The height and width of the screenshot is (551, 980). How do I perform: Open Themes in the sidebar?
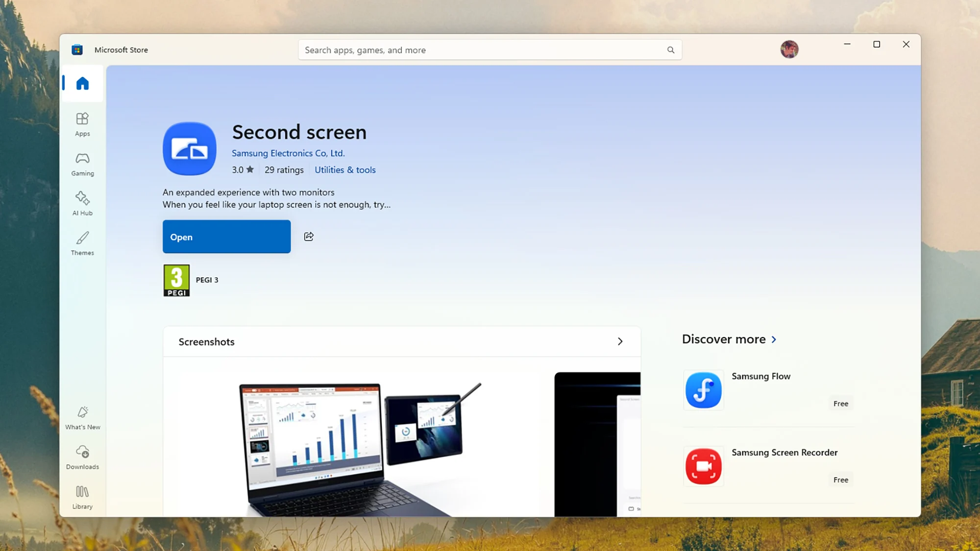(82, 243)
